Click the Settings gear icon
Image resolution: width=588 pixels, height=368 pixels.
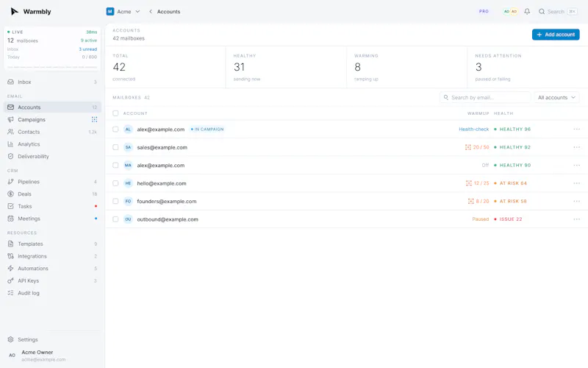point(10,339)
